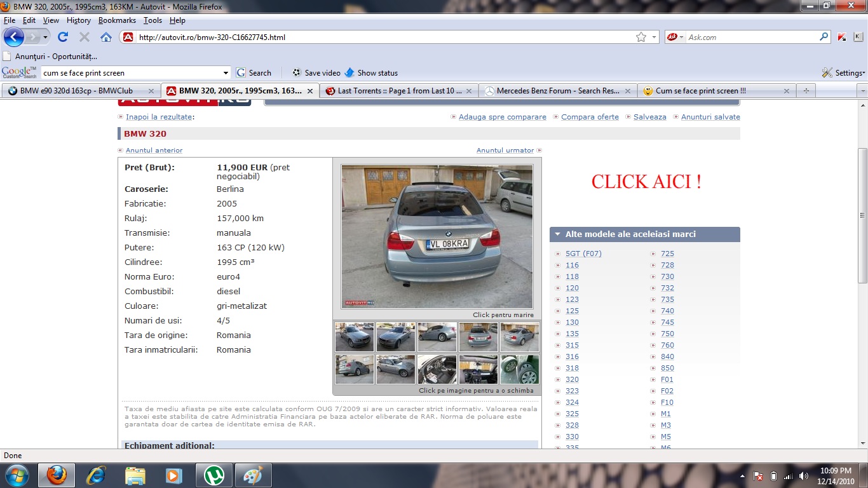Click the stop loading X icon
This screenshot has width=868, height=488.
coord(85,37)
